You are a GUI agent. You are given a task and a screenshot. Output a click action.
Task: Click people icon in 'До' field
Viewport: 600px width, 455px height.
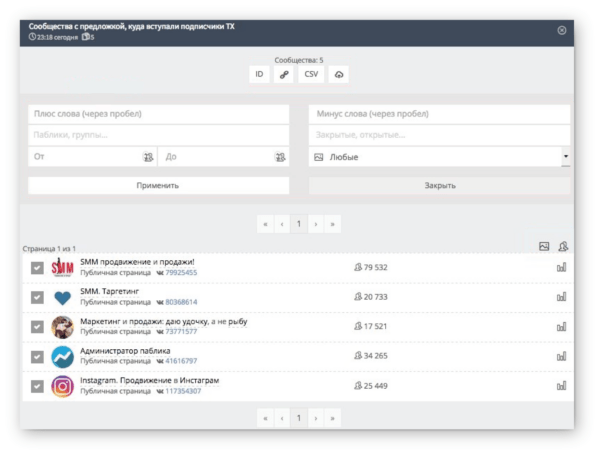click(280, 157)
